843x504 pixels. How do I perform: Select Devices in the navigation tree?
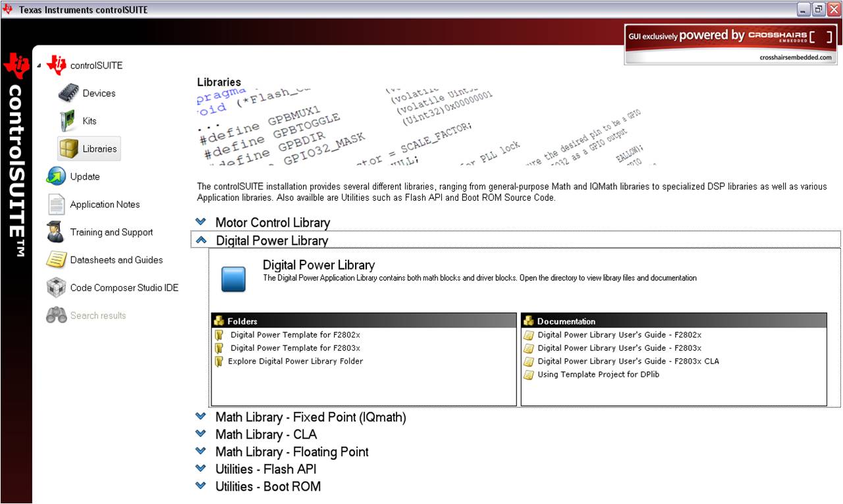99,93
